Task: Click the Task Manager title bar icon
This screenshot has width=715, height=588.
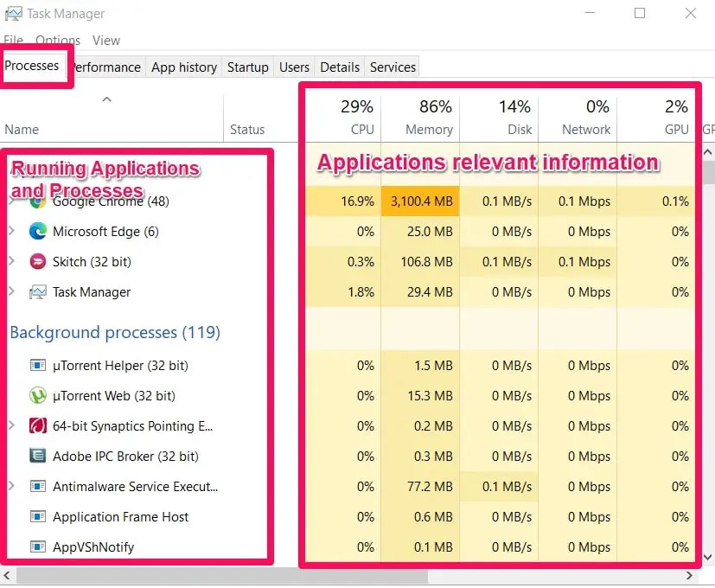Action: pos(13,14)
